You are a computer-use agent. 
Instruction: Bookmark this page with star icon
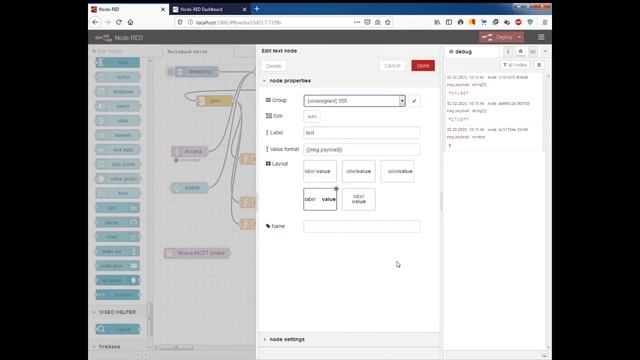coord(388,22)
